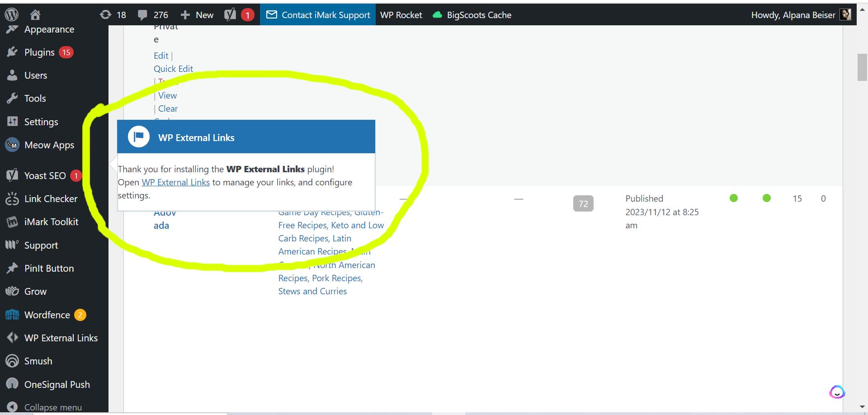Click the Plugins plug icon
This screenshot has height=415, width=868.
tap(12, 52)
